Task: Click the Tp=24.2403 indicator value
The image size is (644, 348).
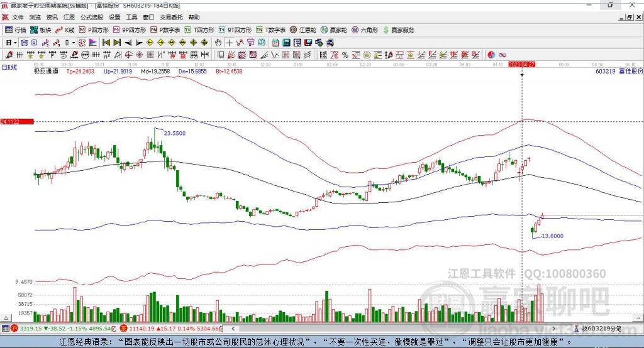Action: pyautogui.click(x=80, y=72)
